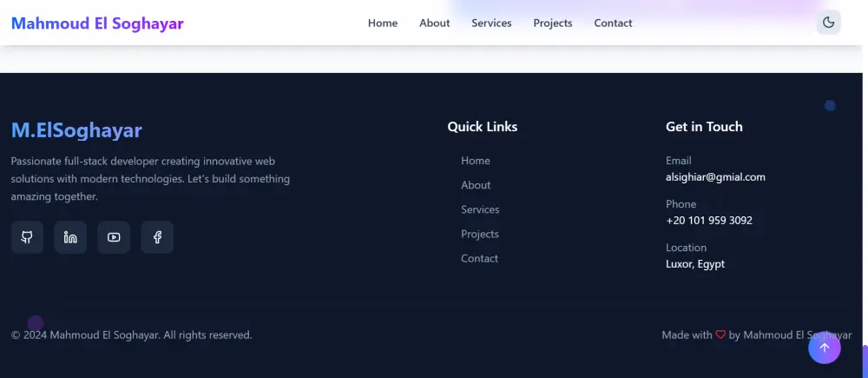Follow the About quick link in footer
Image resolution: width=868 pixels, height=378 pixels.
[476, 185]
